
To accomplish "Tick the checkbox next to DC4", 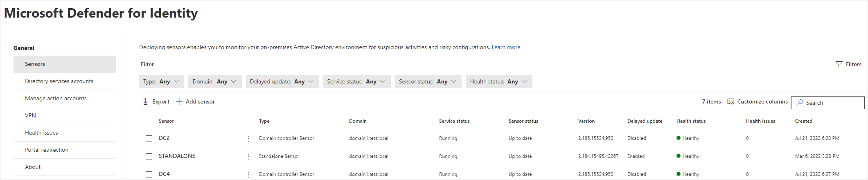I will [x=149, y=175].
